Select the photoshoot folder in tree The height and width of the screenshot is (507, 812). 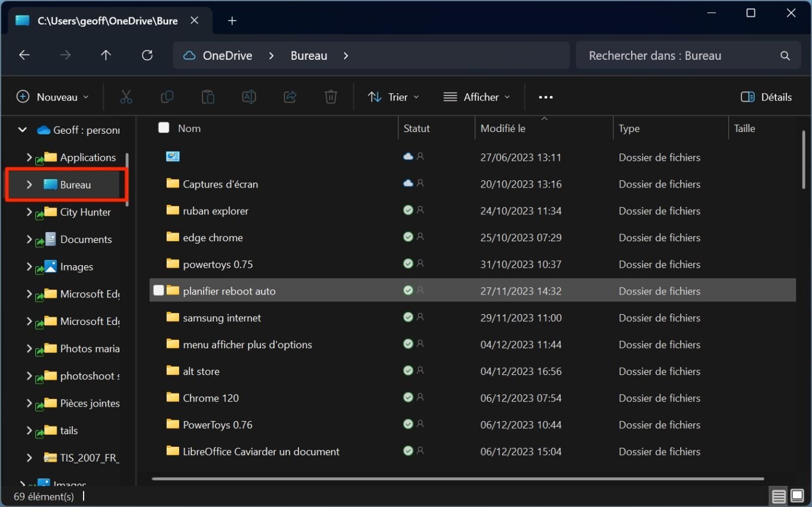[90, 376]
